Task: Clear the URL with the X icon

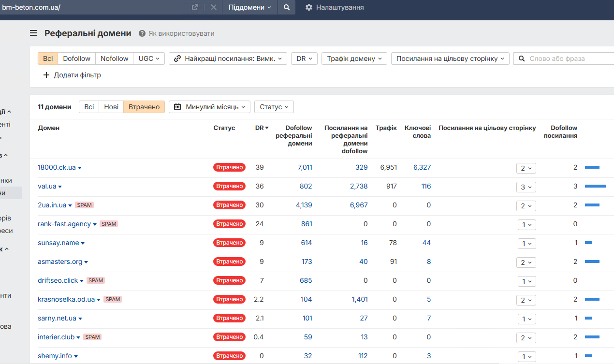Action: (213, 7)
